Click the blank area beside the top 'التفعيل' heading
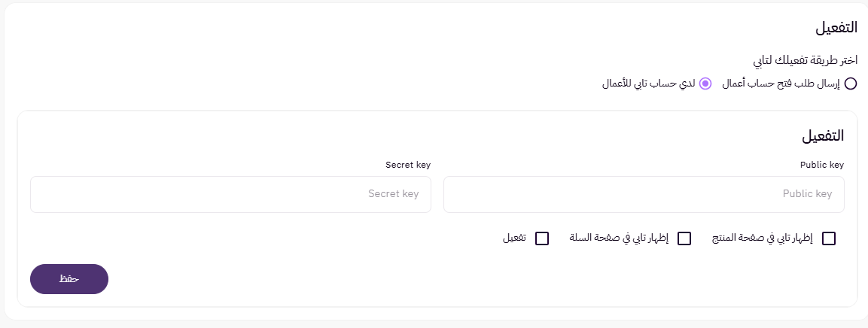Image resolution: width=868 pixels, height=328 pixels. pos(452,28)
